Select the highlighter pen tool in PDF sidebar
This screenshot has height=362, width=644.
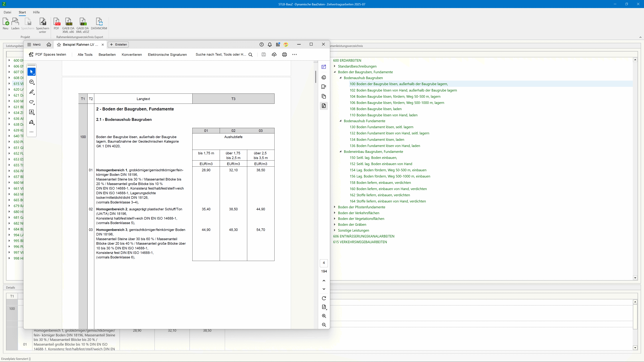coord(32,92)
